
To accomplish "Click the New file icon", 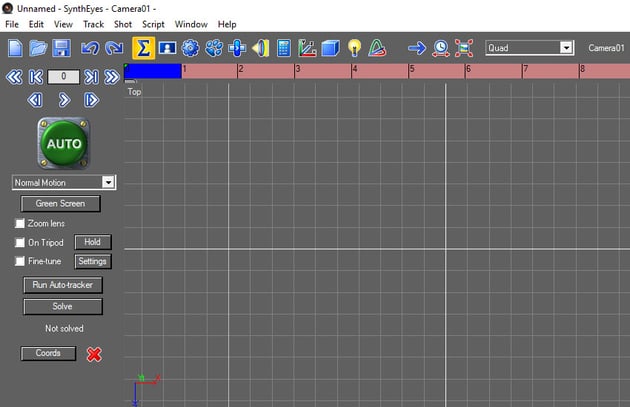I will click(x=15, y=48).
